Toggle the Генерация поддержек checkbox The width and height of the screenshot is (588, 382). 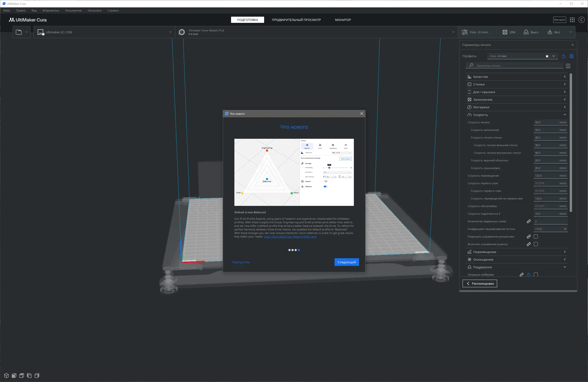536,274
